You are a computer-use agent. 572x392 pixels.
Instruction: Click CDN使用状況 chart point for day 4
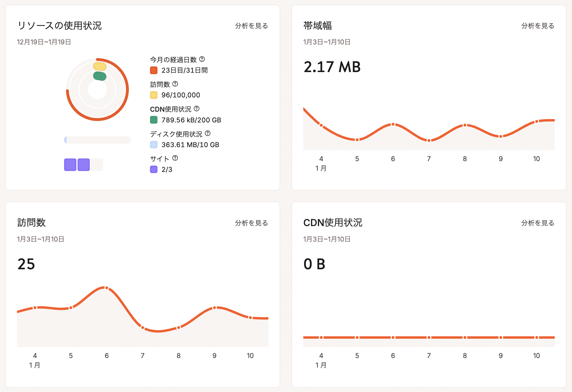click(321, 337)
